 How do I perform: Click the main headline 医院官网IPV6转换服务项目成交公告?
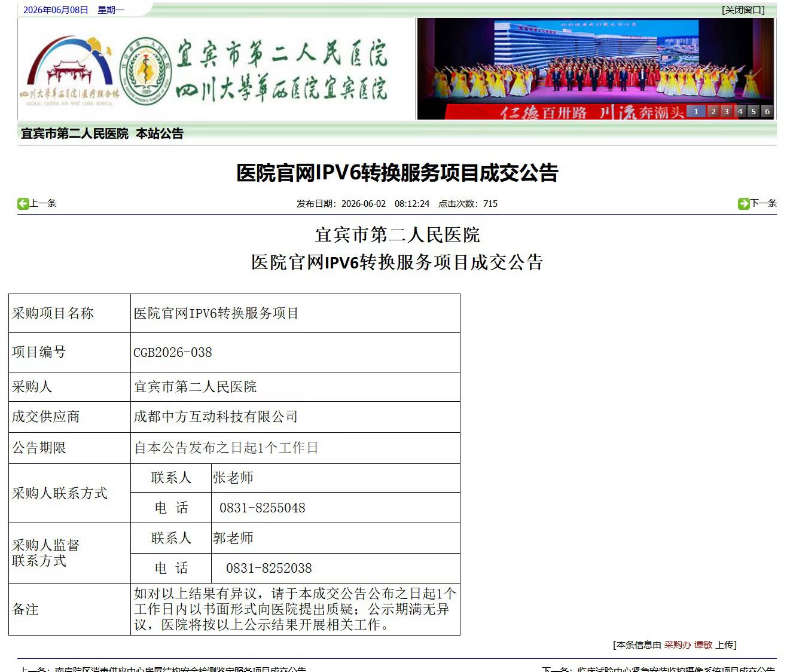coord(397,173)
